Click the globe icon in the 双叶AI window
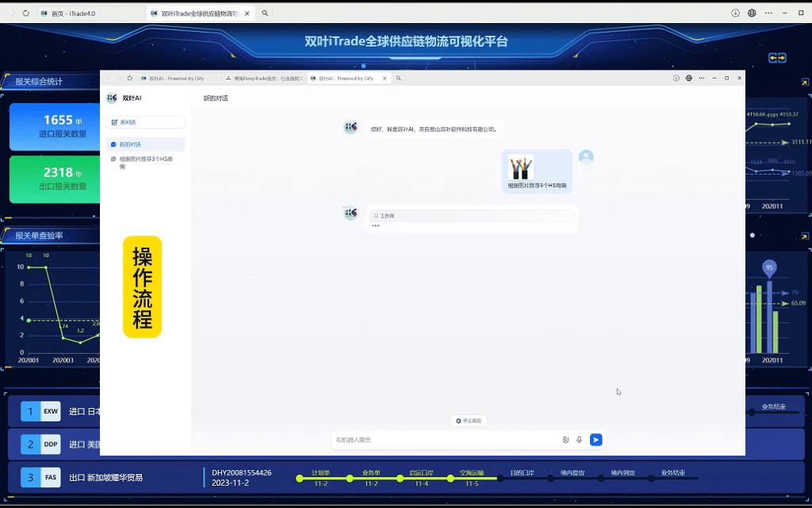This screenshot has width=812, height=508. (689, 79)
